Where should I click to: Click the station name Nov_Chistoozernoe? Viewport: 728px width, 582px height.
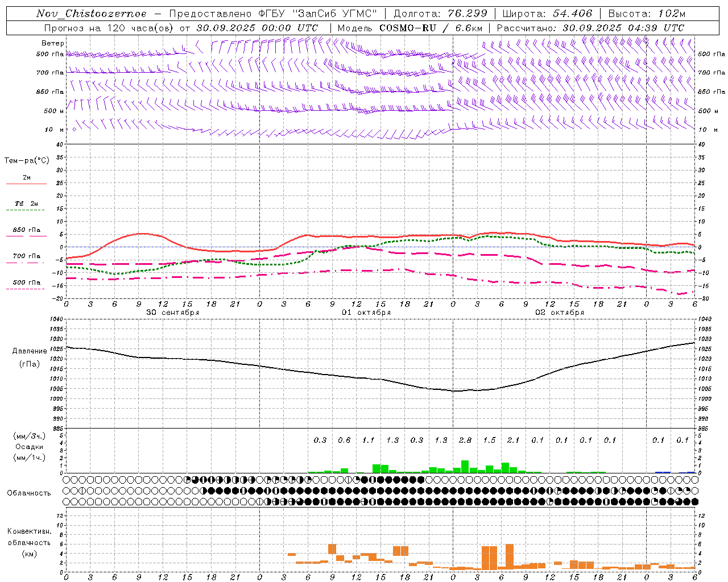[92, 14]
